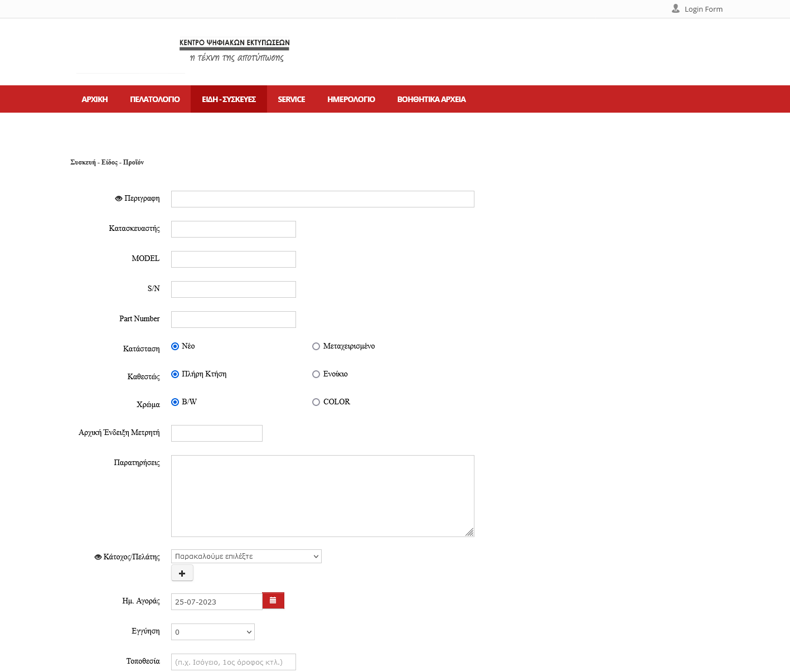Select the COLOR radio option
Screen dimensions: 790x672
coord(316,402)
